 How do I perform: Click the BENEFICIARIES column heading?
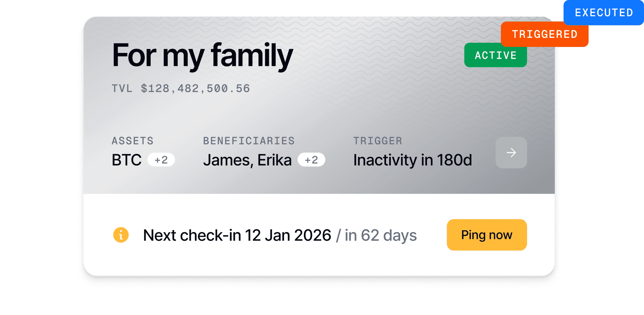point(249,141)
